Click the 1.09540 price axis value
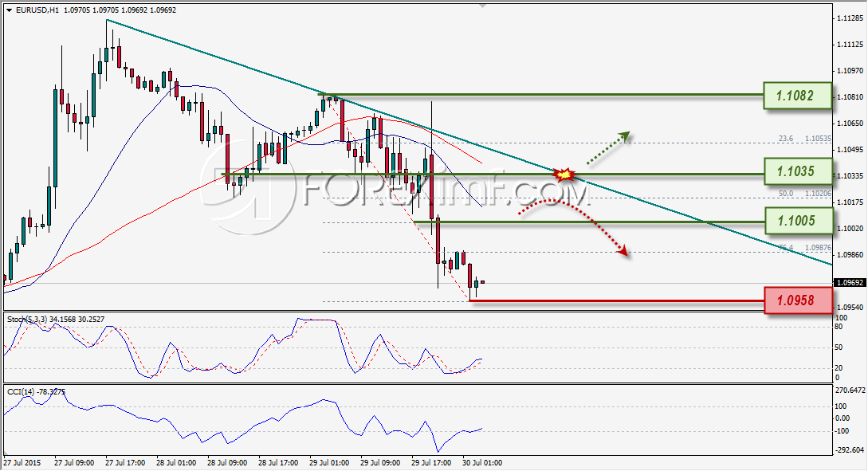Viewport: 868px width, 471px height. pos(850,307)
